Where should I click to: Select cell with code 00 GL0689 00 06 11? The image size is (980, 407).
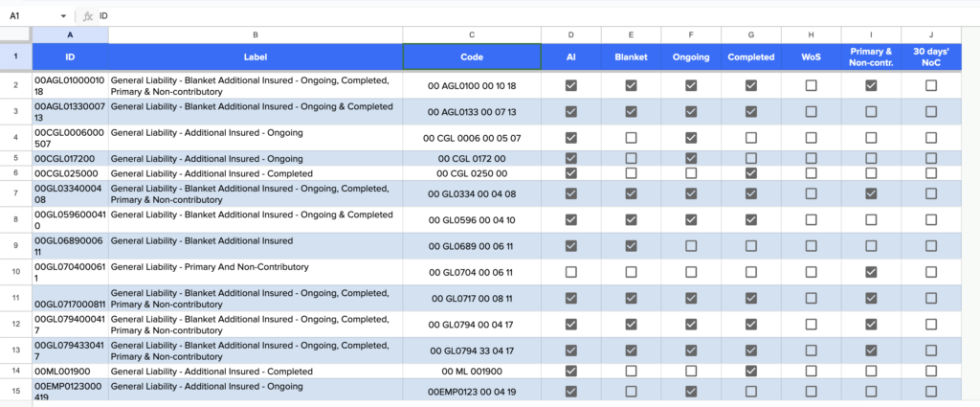(x=472, y=246)
